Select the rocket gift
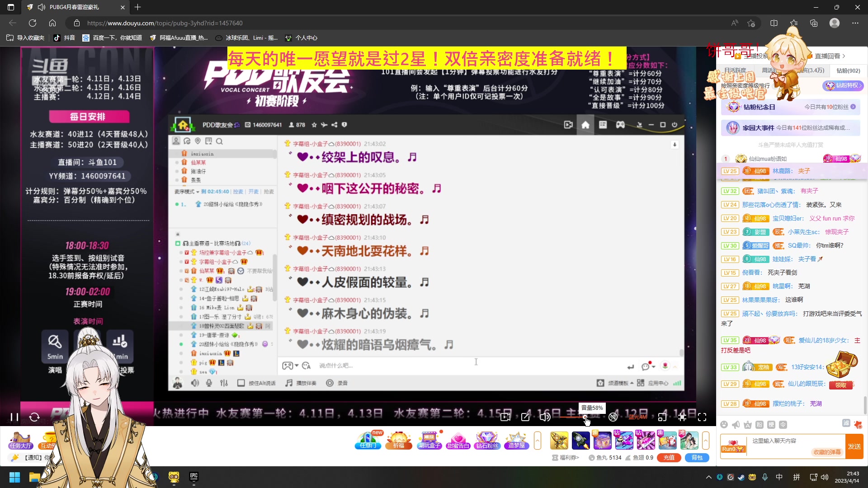Viewport: 868px width, 488px height. coord(581,441)
